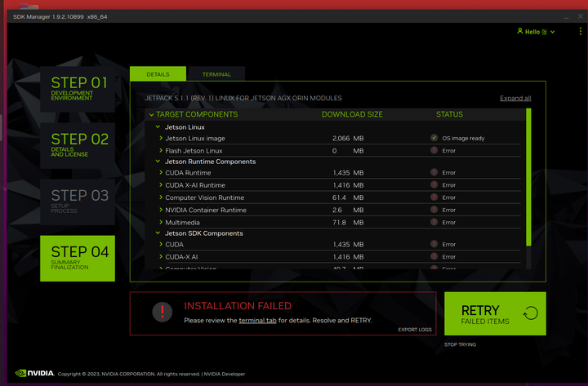Click the 61.4 MB size value
Viewport: 588px width, 386px height.
pos(348,197)
